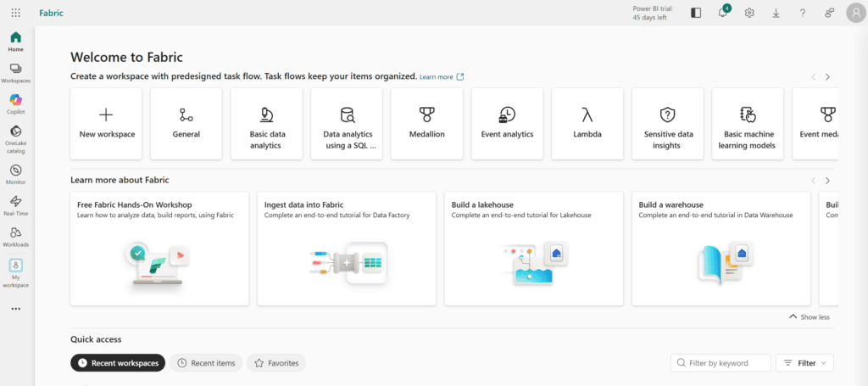Image resolution: width=868 pixels, height=386 pixels.
Task: Open Free Fabric Hands-On Workshop card
Action: [x=159, y=249]
